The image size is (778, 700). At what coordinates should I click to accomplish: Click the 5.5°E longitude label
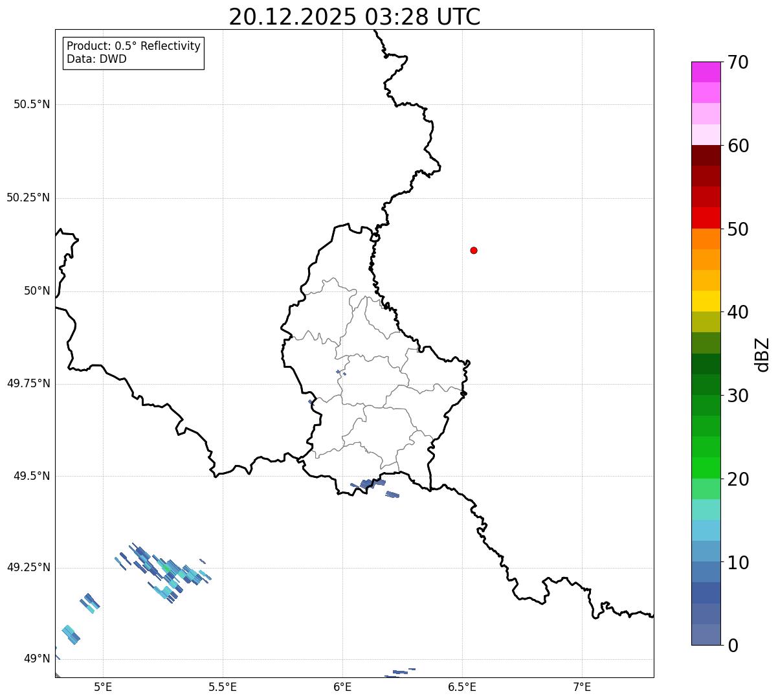[x=223, y=686]
